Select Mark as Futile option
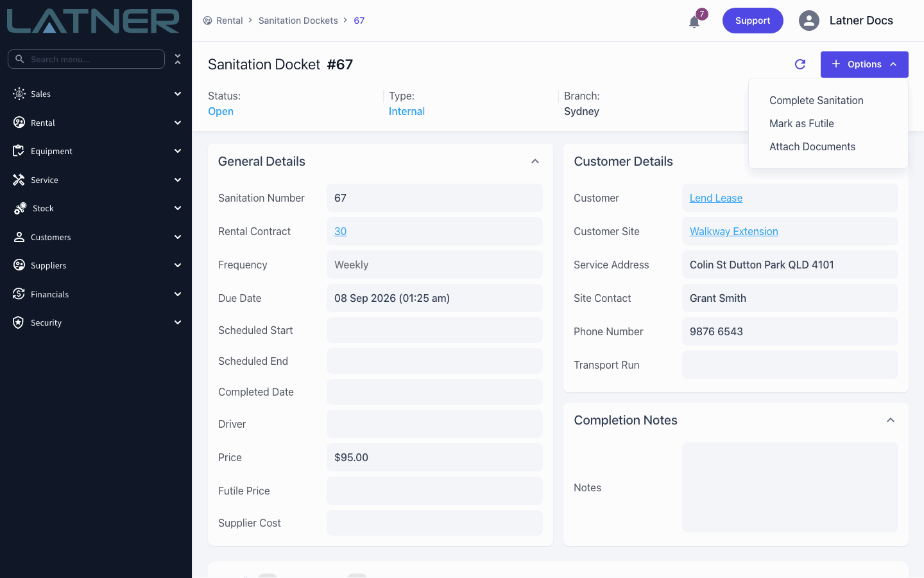The image size is (924, 578). [x=801, y=123]
